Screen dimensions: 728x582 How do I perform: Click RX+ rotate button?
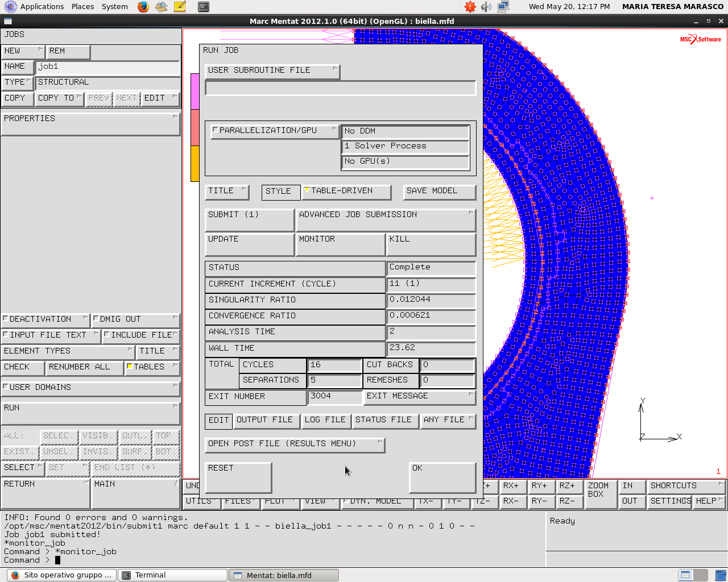(514, 487)
